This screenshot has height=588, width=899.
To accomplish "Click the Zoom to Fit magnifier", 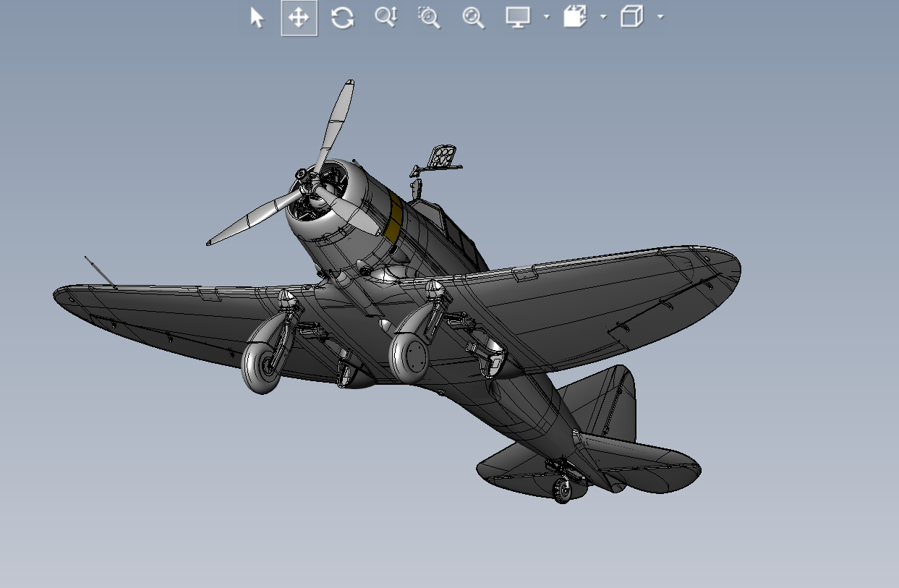I will click(x=473, y=17).
